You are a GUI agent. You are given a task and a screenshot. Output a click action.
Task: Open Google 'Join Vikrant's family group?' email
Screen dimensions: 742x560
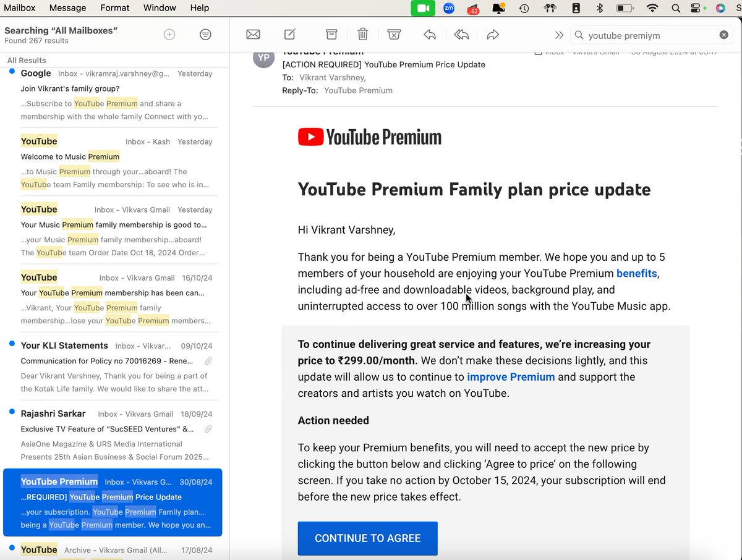pyautogui.click(x=114, y=95)
